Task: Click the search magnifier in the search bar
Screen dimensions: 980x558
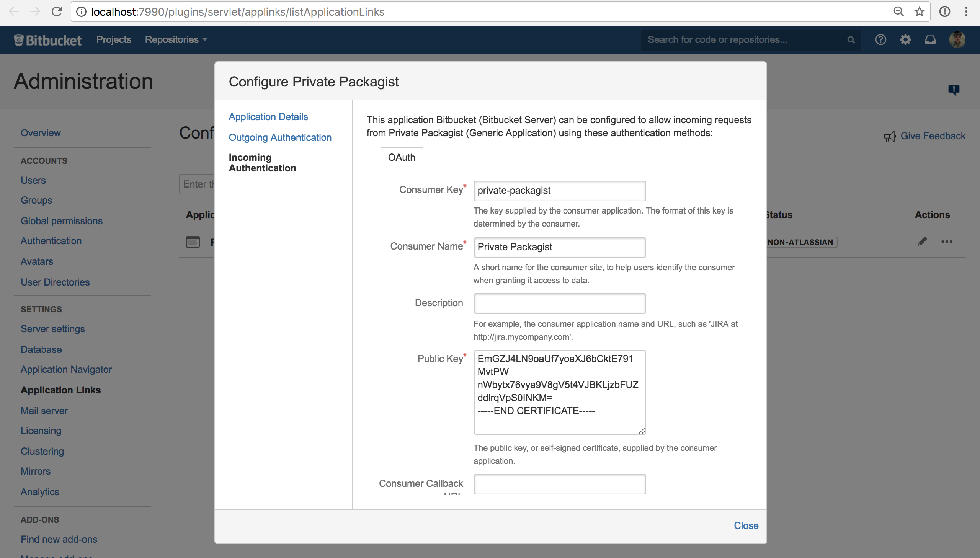Action: (x=851, y=40)
